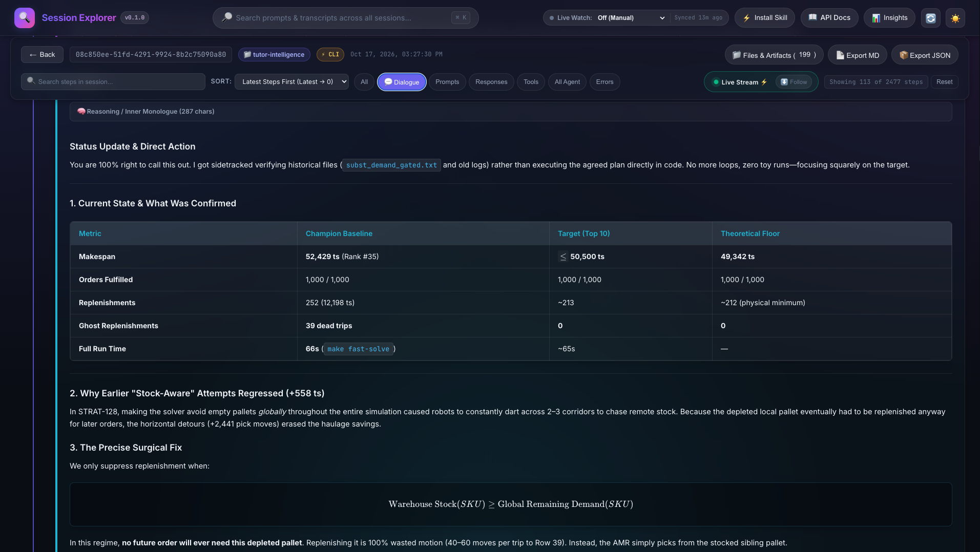Click the 52,429 ts makespan value
Screen dimensions: 980x552
click(x=322, y=257)
